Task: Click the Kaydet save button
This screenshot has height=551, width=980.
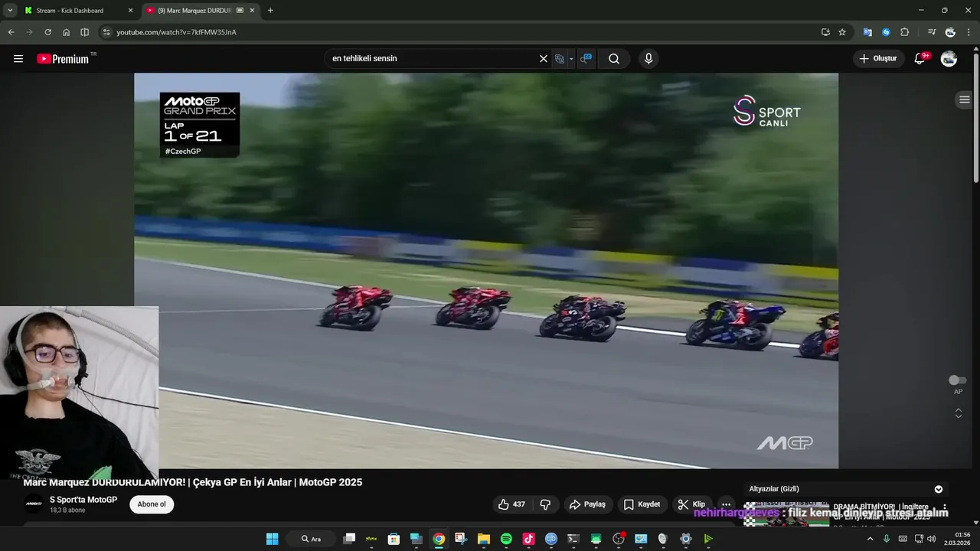Action: pos(642,504)
